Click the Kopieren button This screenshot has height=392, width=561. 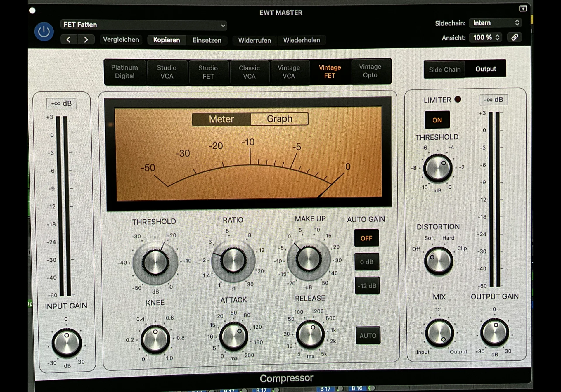pos(167,40)
